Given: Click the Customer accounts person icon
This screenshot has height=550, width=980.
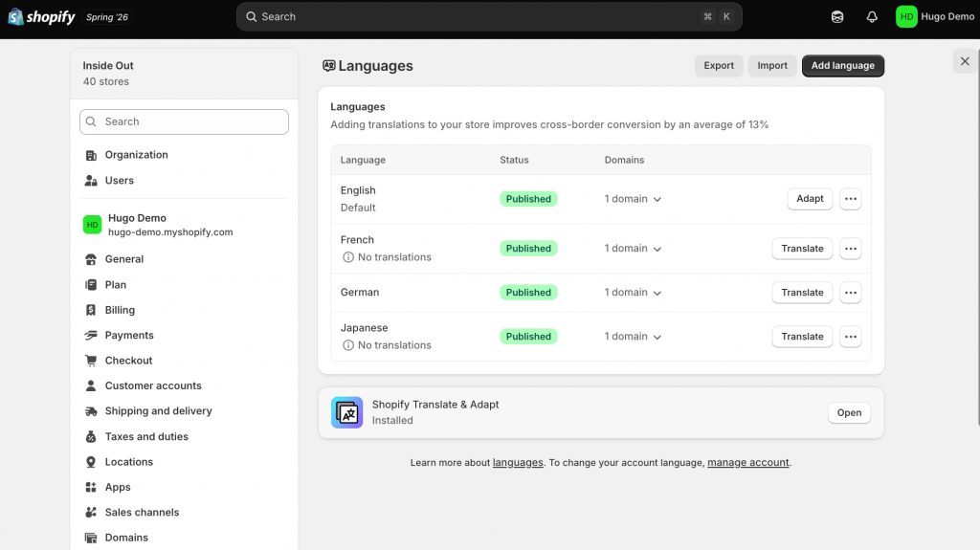Looking at the screenshot, I should coord(91,385).
